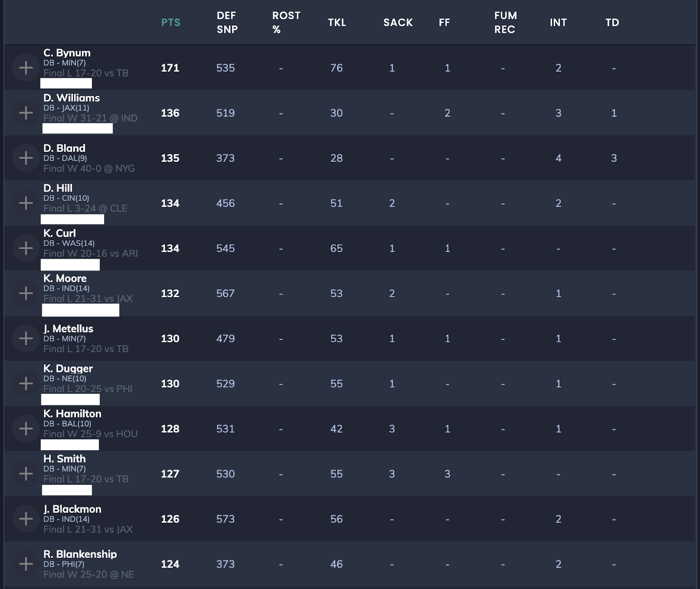Sort by DEF SNP column header
The width and height of the screenshot is (700, 589).
click(227, 23)
